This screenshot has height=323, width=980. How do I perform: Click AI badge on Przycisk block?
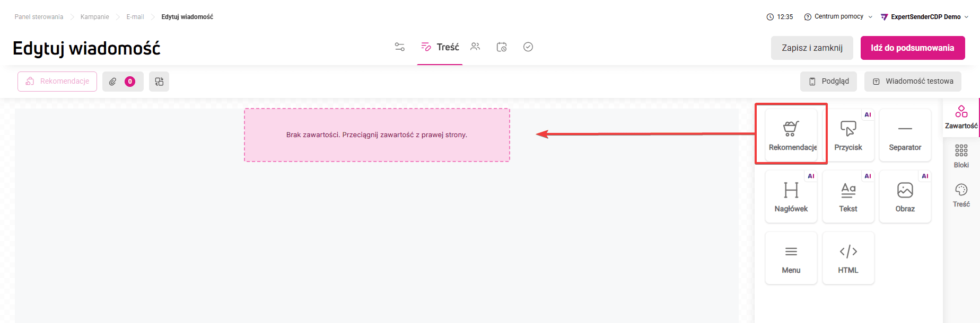click(x=868, y=114)
